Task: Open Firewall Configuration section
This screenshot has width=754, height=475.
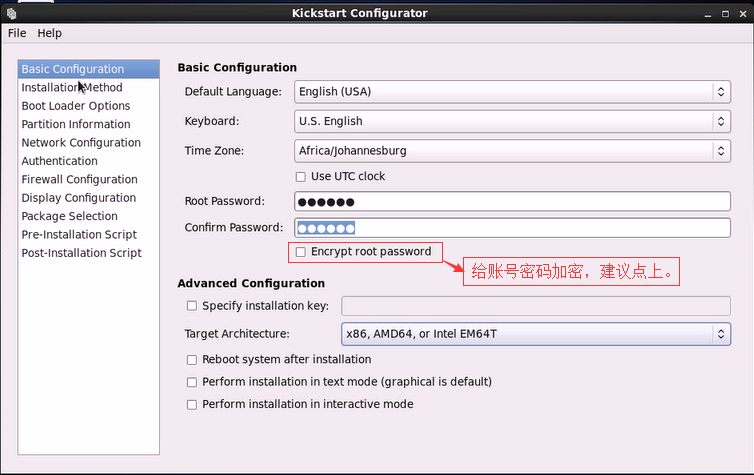Action: (x=88, y=179)
